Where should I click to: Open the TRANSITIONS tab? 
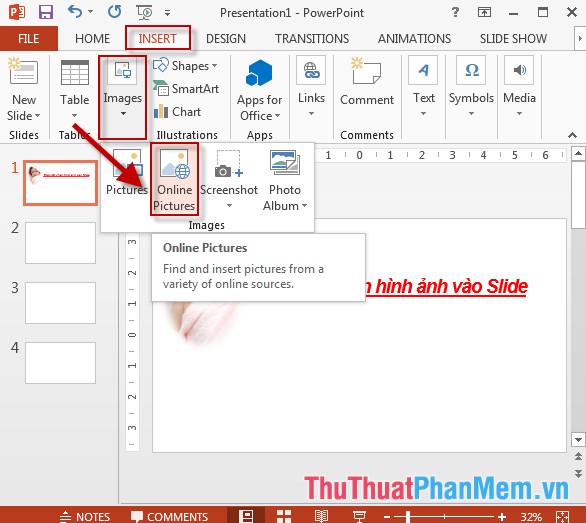click(x=312, y=39)
